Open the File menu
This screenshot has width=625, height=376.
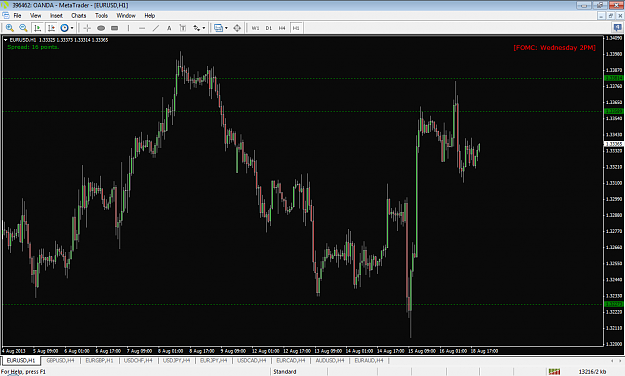18,16
